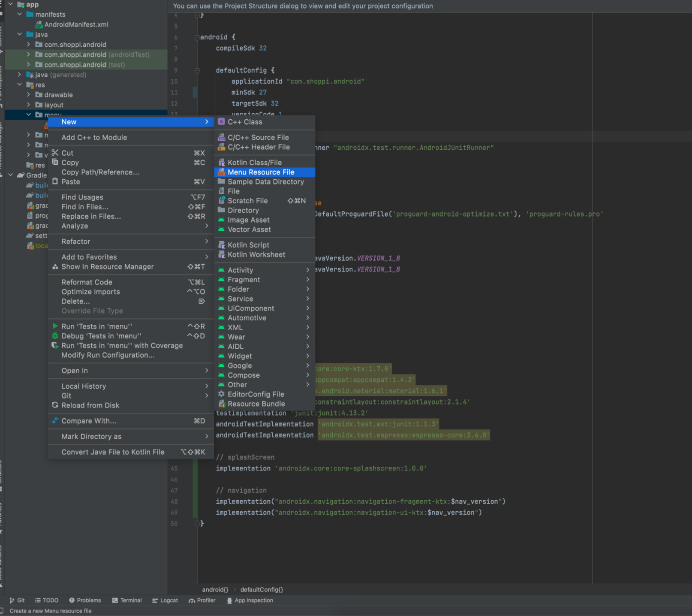This screenshot has height=616, width=692.
Task: Select Menu Resource File in New submenu
Action: (x=265, y=172)
